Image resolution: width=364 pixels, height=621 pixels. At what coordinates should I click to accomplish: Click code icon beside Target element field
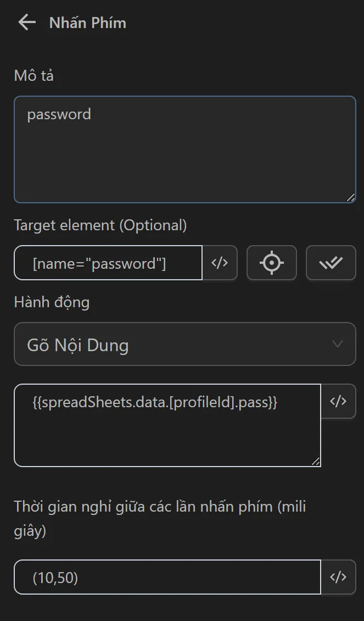(220, 263)
